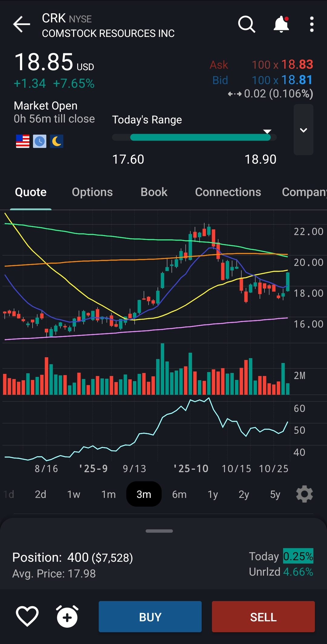This screenshot has width=327, height=644.
Task: Tap the last price 18.85 USD
Action: pos(54,62)
